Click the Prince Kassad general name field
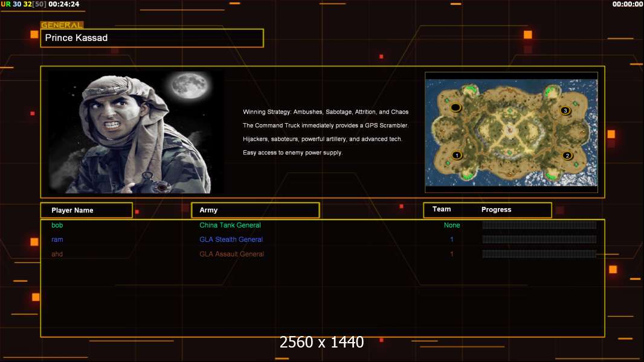This screenshot has width=644, height=362. (152, 38)
